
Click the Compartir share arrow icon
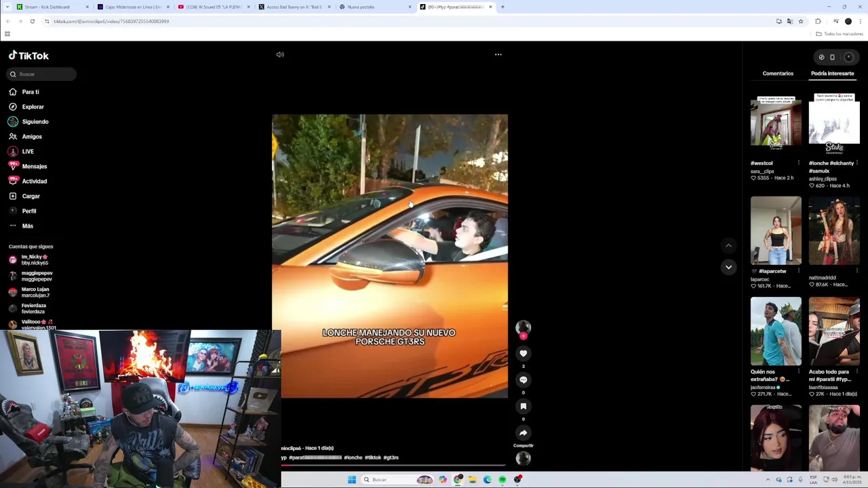(x=523, y=432)
